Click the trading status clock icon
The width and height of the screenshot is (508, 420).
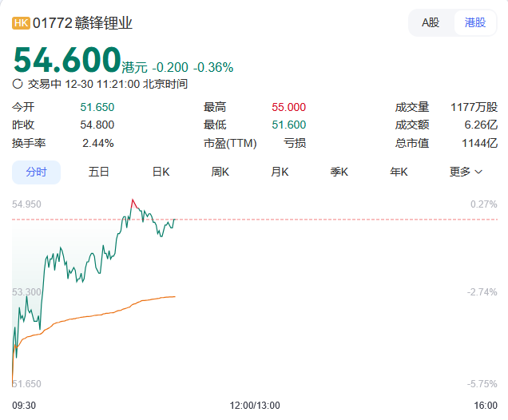tap(18, 83)
